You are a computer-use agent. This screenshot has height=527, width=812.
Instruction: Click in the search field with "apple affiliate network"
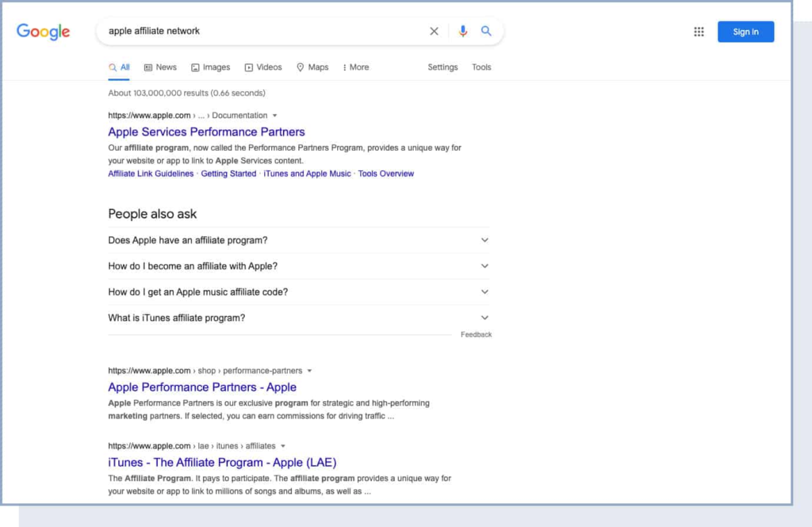pyautogui.click(x=262, y=32)
